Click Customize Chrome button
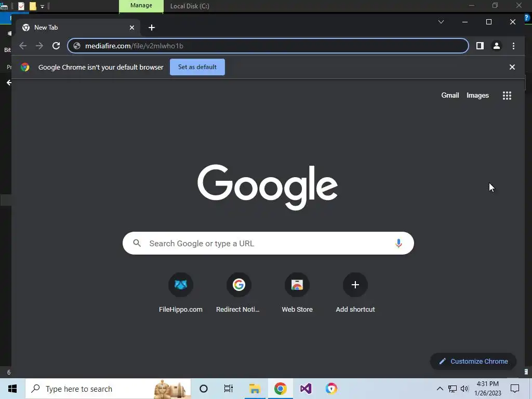The width and height of the screenshot is (532, 399). 473,362
